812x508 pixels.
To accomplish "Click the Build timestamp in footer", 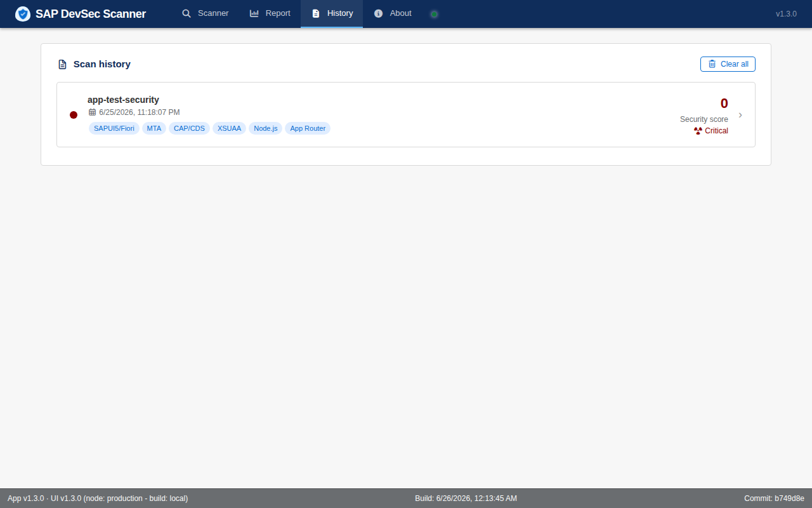I will pos(466,498).
